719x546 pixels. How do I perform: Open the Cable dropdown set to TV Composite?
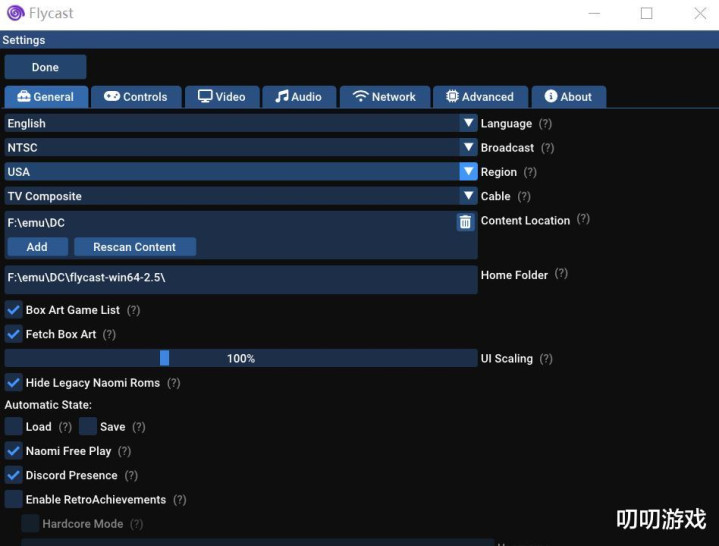click(467, 196)
